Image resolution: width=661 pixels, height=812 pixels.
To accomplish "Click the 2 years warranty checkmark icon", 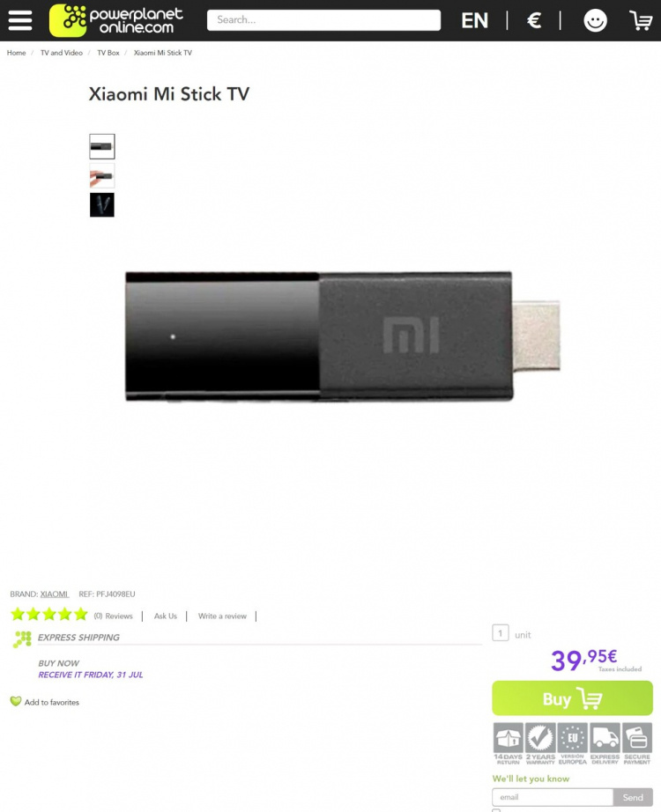I will click(x=540, y=738).
